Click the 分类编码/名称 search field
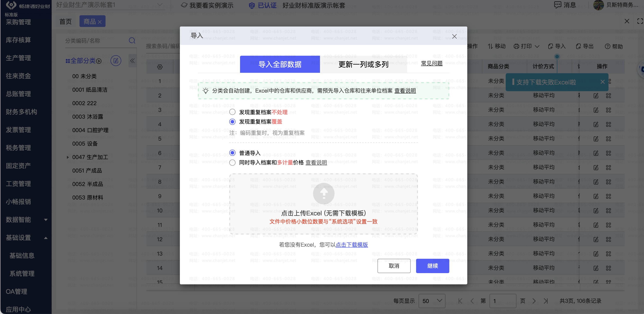This screenshot has height=314, width=644. pos(96,40)
